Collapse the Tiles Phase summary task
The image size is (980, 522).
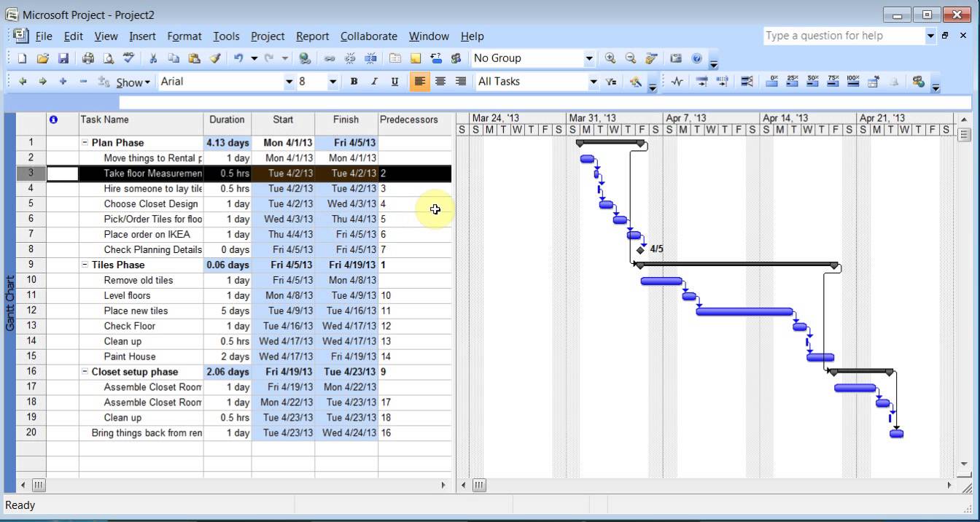[x=85, y=265]
